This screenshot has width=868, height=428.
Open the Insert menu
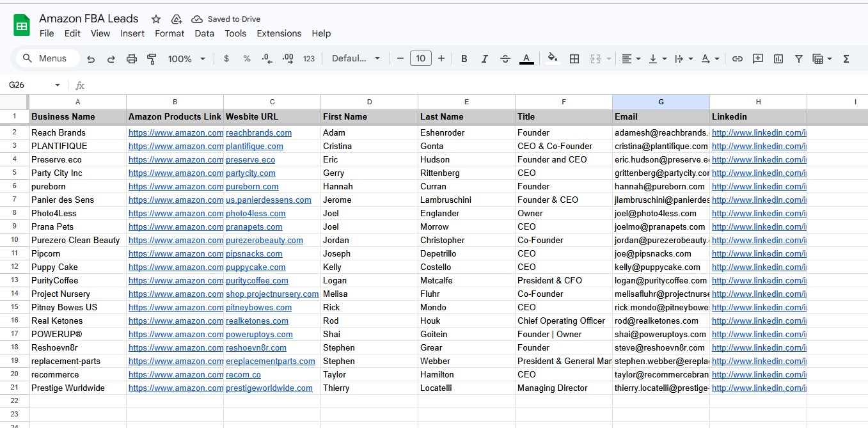pos(132,33)
